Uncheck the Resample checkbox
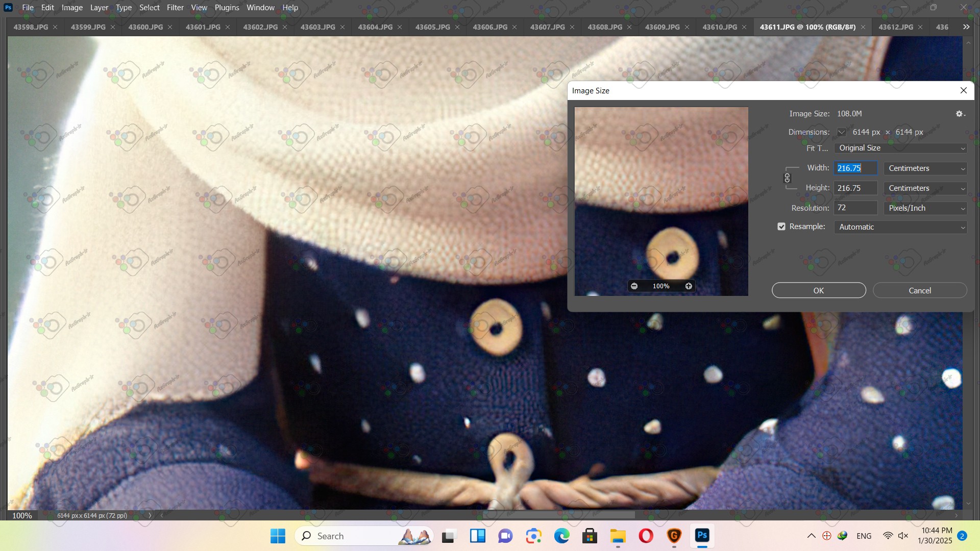 tap(781, 227)
